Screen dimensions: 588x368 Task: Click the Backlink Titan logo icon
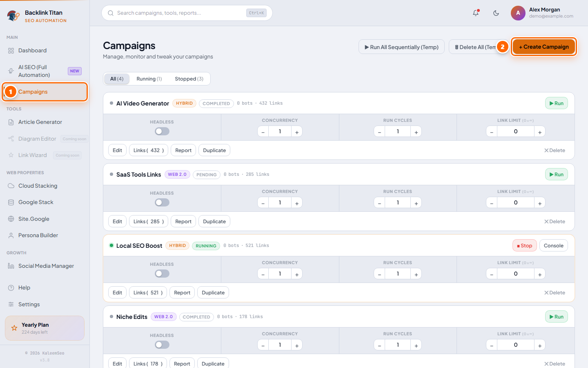[13, 16]
